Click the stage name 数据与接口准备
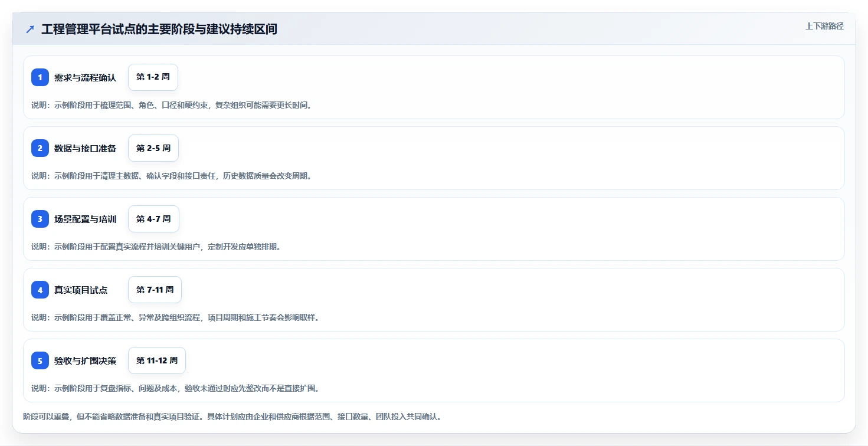This screenshot has width=868, height=446. click(x=85, y=148)
